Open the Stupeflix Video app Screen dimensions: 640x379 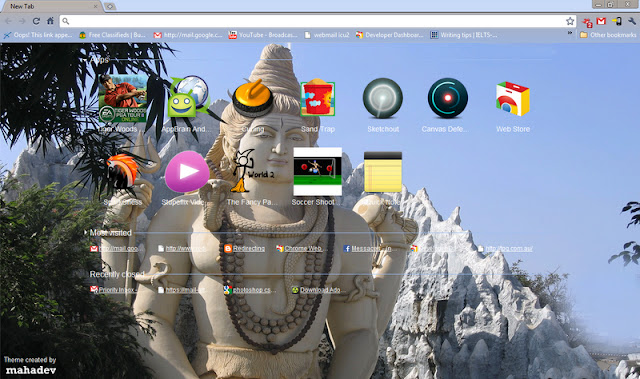coord(187,171)
